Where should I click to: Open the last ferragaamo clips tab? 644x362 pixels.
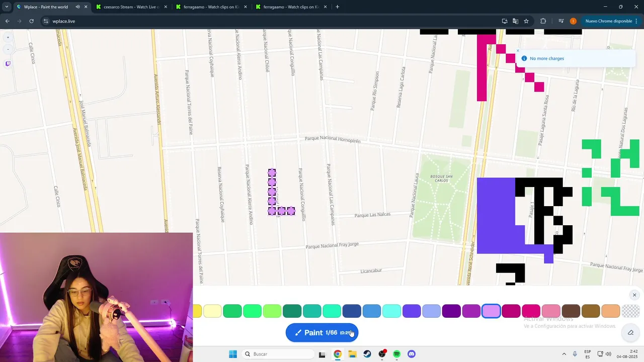pos(291,7)
